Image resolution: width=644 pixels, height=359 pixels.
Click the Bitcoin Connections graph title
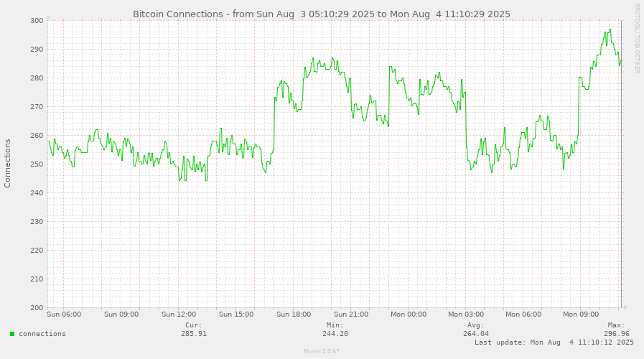pyautogui.click(x=322, y=14)
